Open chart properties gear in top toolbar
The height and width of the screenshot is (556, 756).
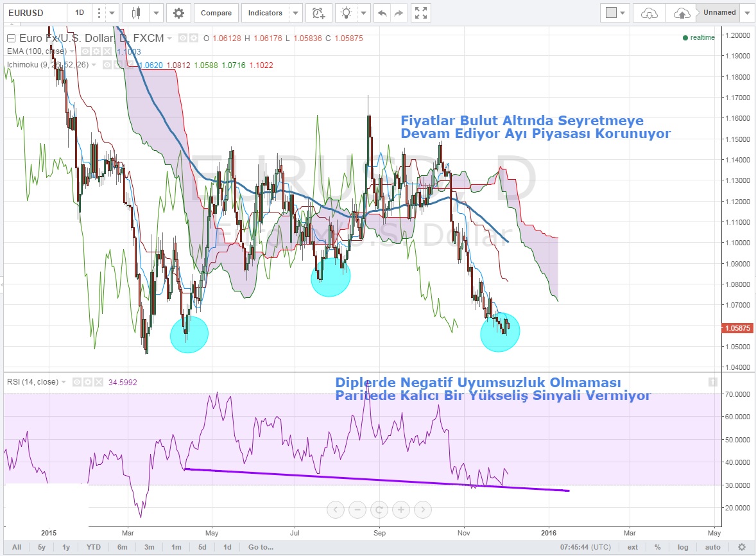pos(178,13)
